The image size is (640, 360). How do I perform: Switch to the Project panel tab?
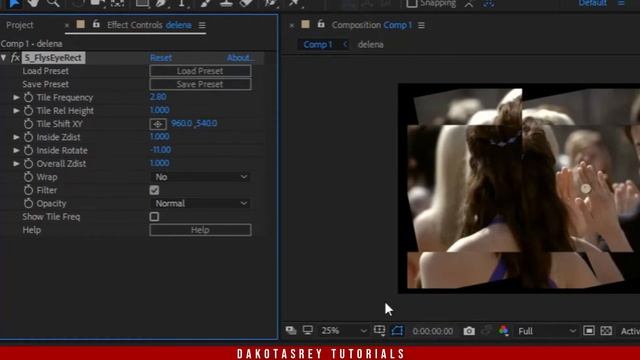[20, 25]
